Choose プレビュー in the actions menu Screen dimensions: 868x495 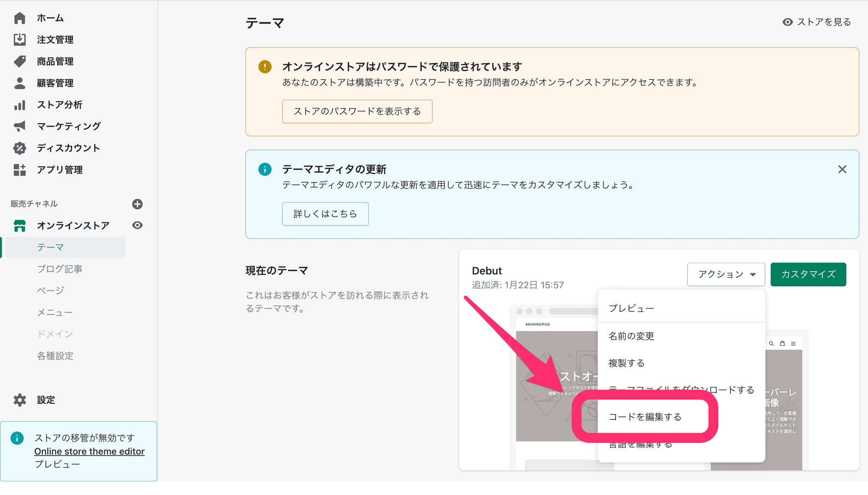(631, 309)
